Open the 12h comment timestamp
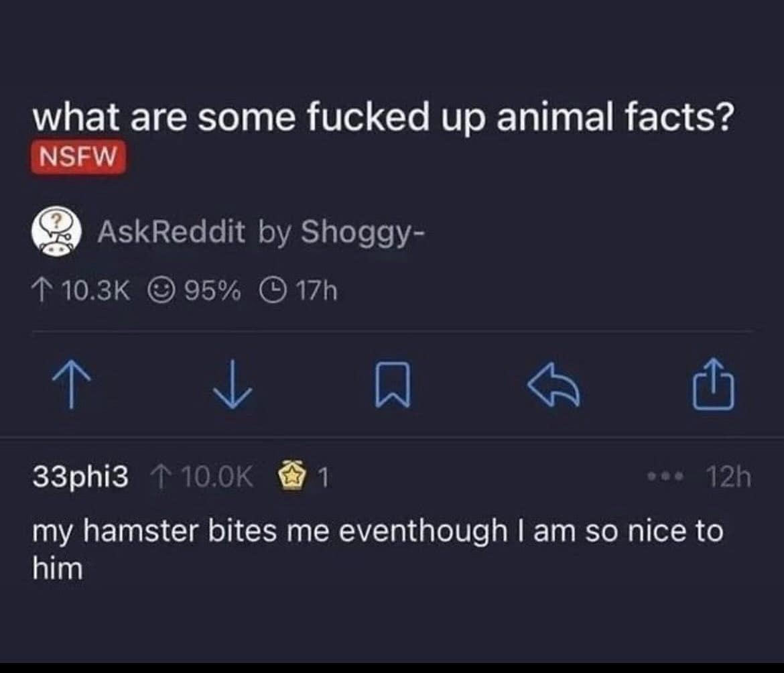784x673 pixels. tap(728, 476)
